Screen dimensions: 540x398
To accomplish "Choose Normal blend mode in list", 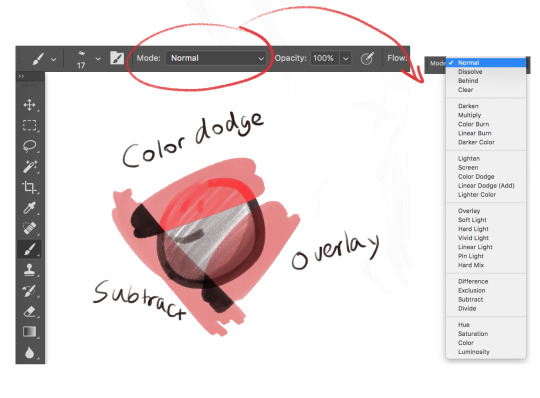I will tap(486, 63).
